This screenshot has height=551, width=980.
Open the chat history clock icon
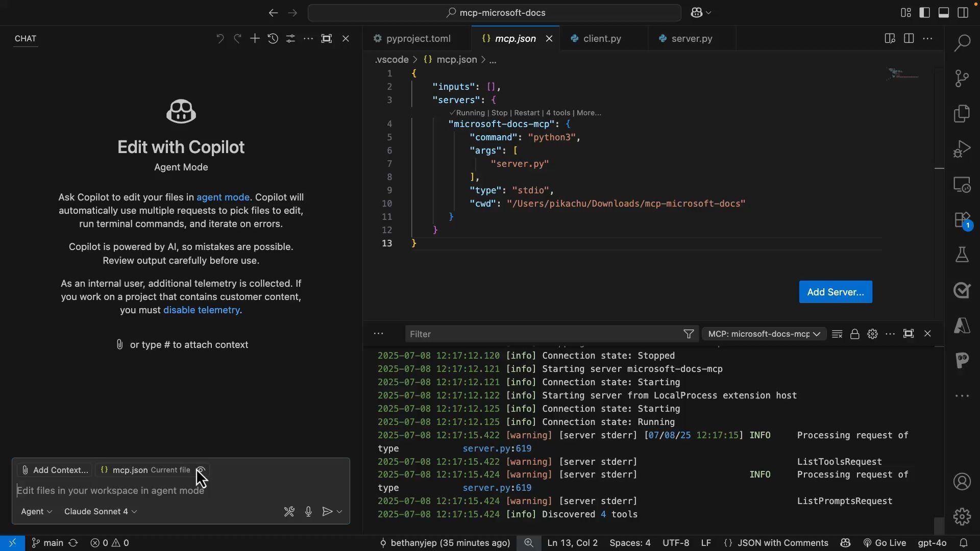click(273, 39)
